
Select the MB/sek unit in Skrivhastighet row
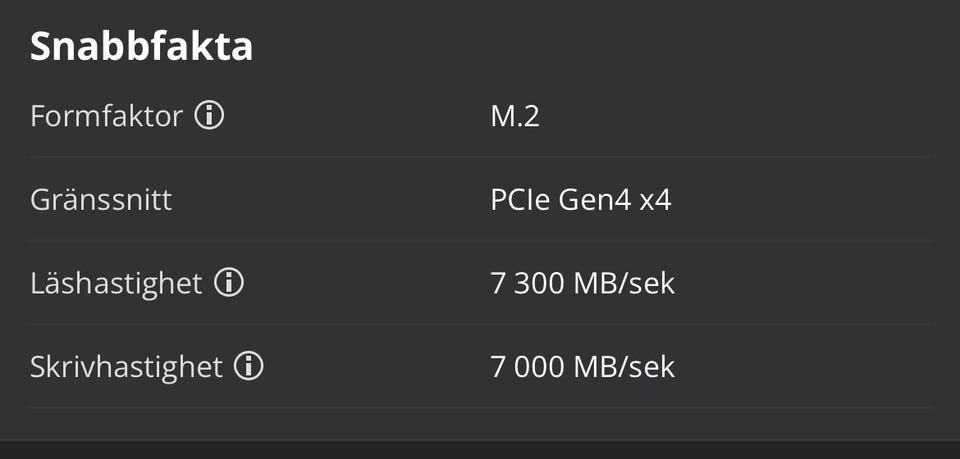click(624, 366)
